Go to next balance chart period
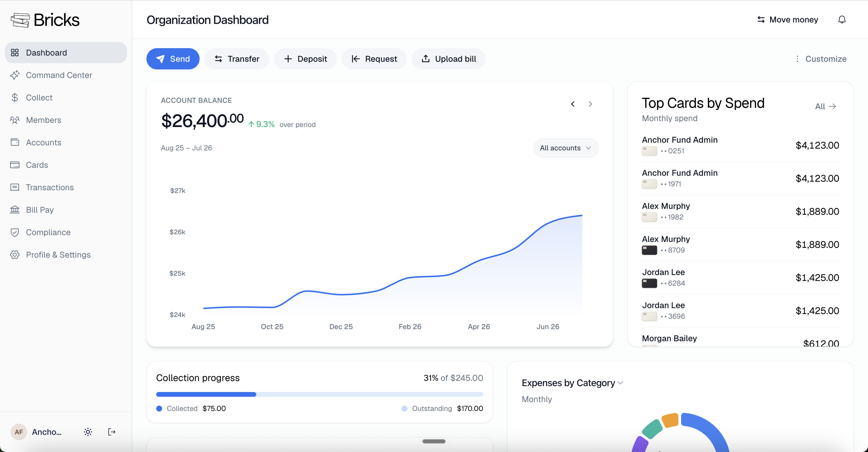This screenshot has height=452, width=868. coord(590,104)
